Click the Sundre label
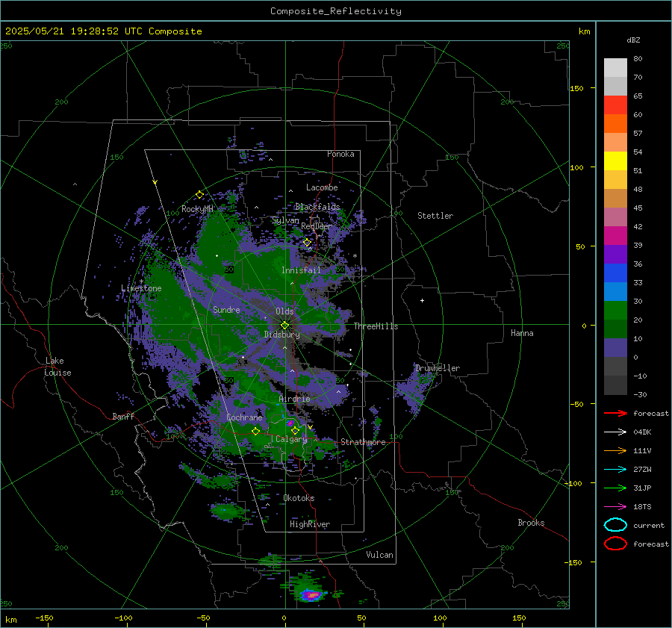This screenshot has width=672, height=628. pos(226,309)
